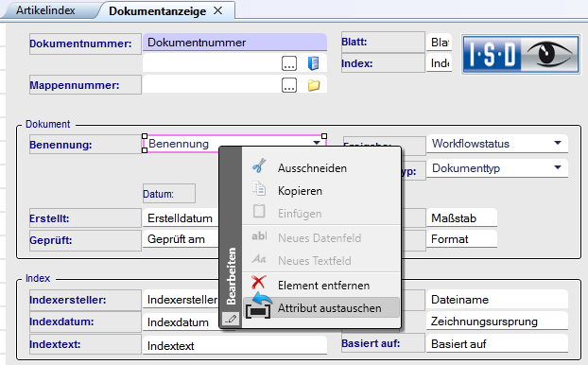Click the blue document icon beside Dokumentnummer

[x=313, y=63]
